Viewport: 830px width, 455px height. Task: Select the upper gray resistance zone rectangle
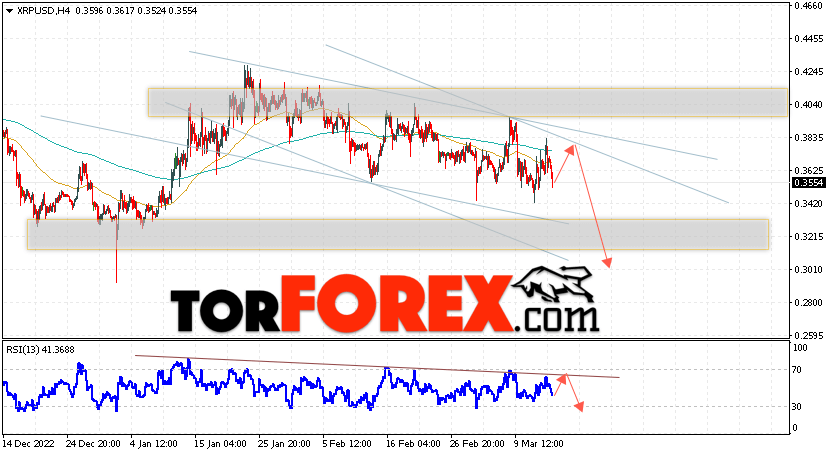pyautogui.click(x=467, y=102)
